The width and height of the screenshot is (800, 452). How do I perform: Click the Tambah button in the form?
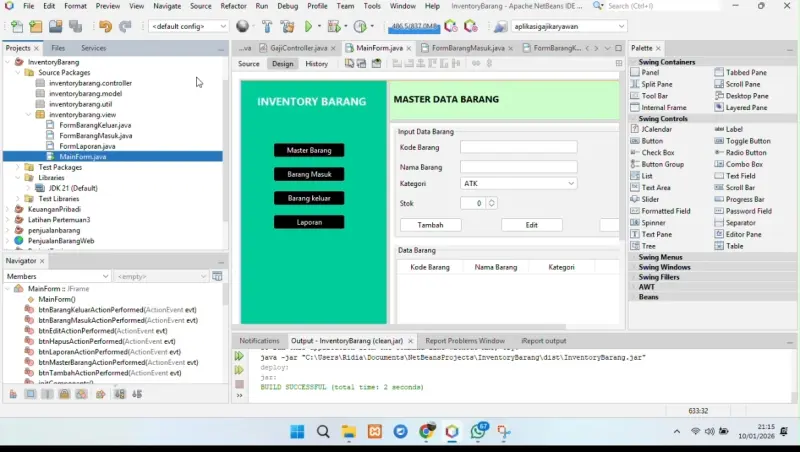430,225
